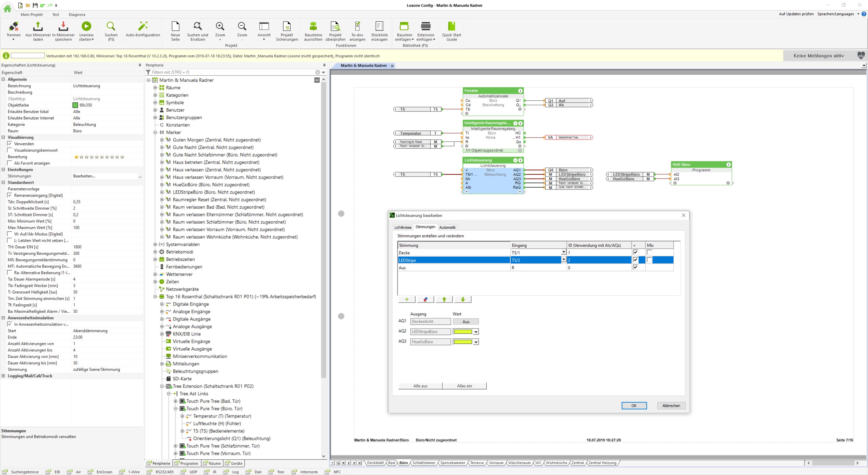
Task: Move mood down with green arrow
Action: pyautogui.click(x=463, y=299)
